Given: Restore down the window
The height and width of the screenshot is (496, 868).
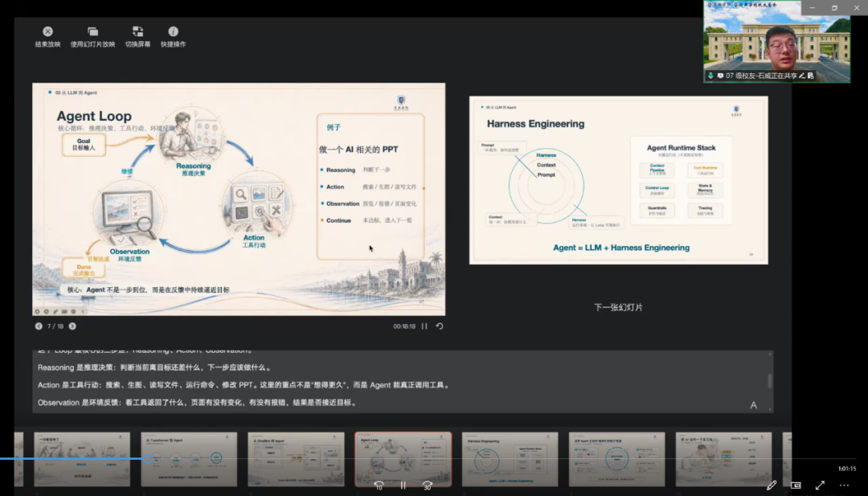Looking at the screenshot, I should (x=834, y=8).
